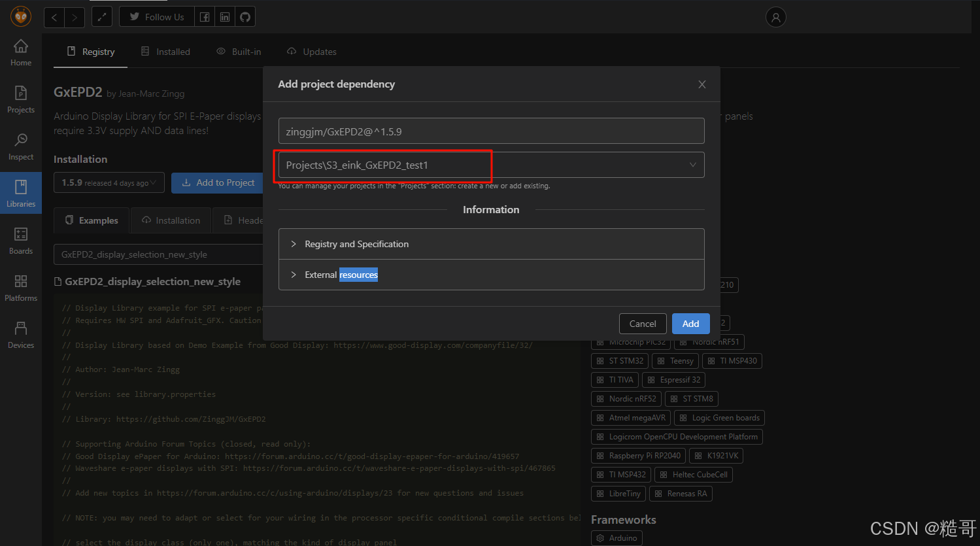Switch to the Updates tab

(x=311, y=52)
